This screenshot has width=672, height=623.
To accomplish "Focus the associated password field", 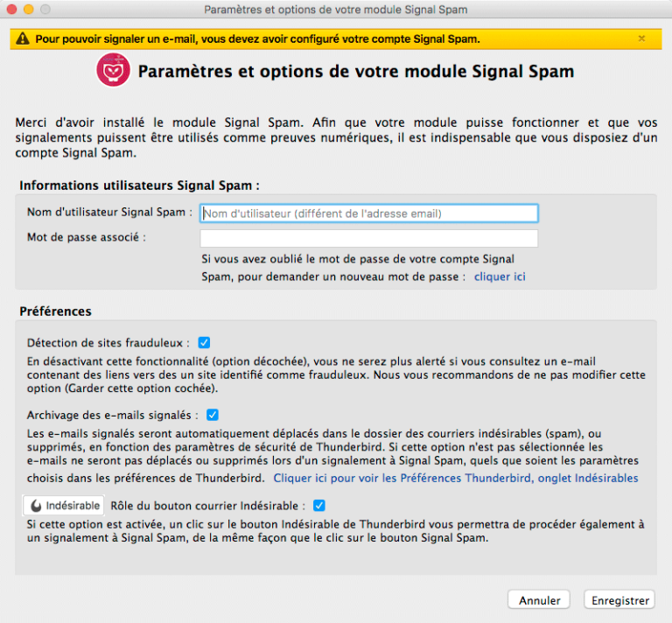I will coord(368,238).
